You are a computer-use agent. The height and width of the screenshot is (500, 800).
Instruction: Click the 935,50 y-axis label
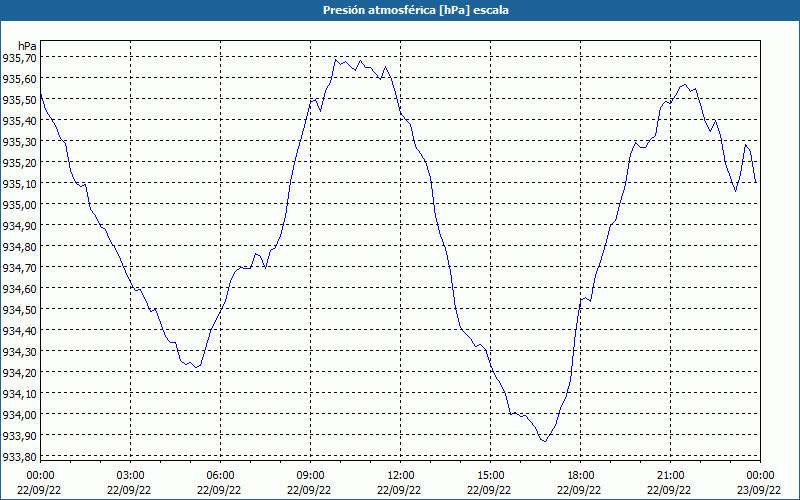19,100
